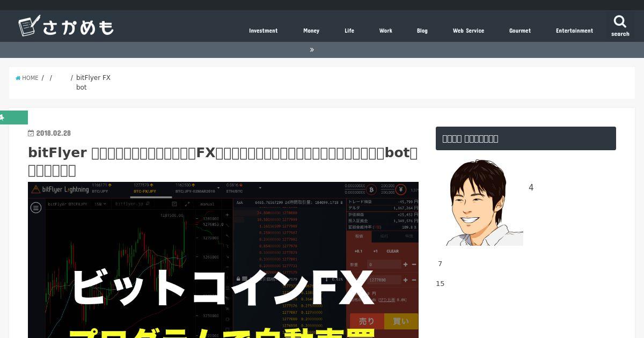Click CLEAR in the order panel image
This screenshot has height=338, width=644.
[393, 251]
